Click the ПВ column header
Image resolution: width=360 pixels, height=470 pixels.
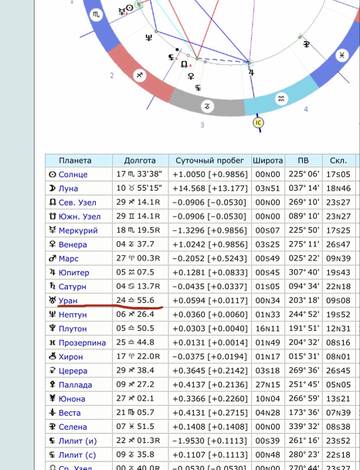(303, 160)
